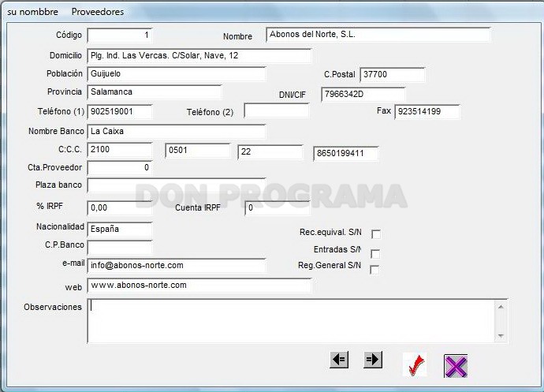Image resolution: width=544 pixels, height=392 pixels.
Task: Click the DNI/CIF field
Action: coord(363,95)
